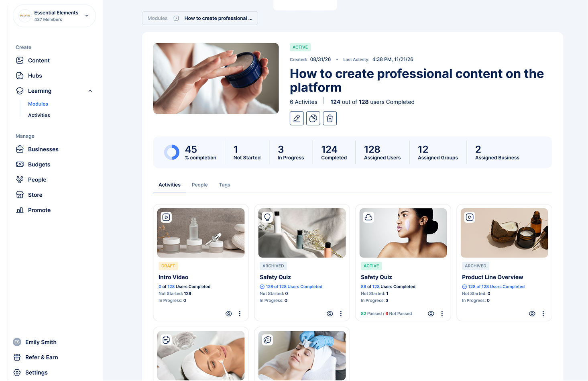Toggle archived Safety Quiz eye icon

click(330, 314)
